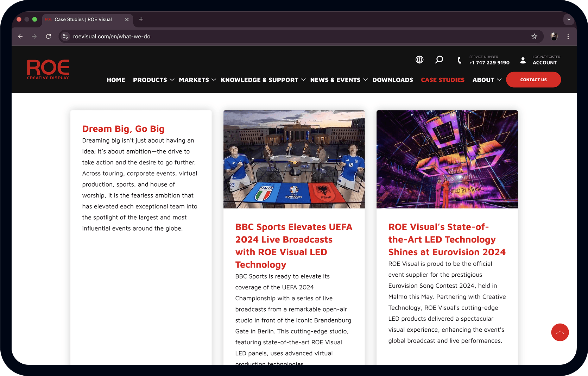588x376 pixels.
Task: View site information icon in address bar
Action: (x=65, y=37)
